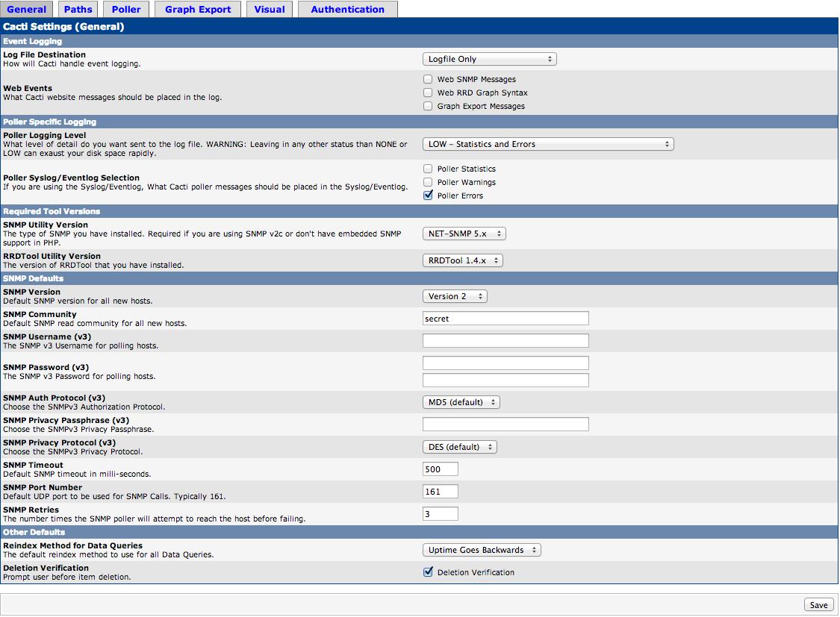Open the RRDTool Utility Version dropdown
Screen dimensions: 840x617
[463, 260]
